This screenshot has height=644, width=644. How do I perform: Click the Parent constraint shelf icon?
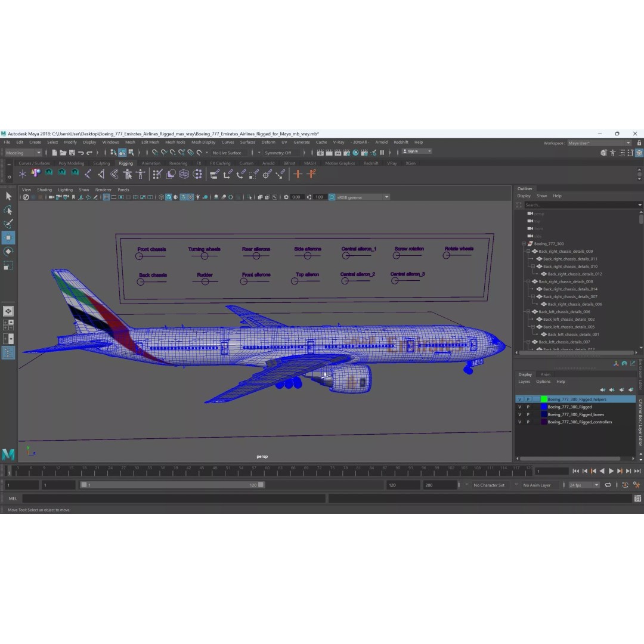(x=215, y=174)
